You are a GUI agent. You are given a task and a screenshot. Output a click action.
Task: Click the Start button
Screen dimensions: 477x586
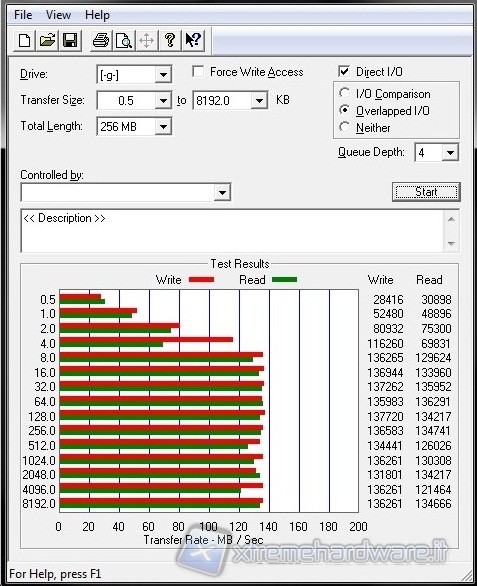click(x=426, y=192)
